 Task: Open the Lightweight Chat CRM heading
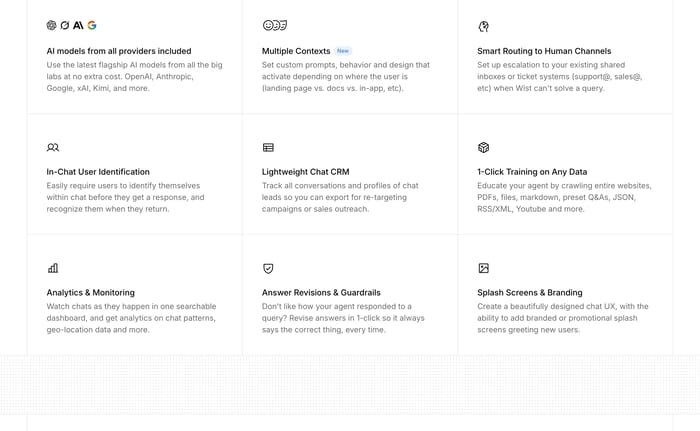(x=306, y=172)
